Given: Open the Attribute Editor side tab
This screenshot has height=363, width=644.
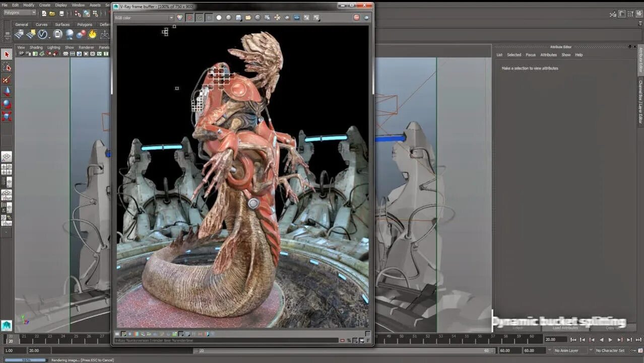Looking at the screenshot, I should 640,60.
